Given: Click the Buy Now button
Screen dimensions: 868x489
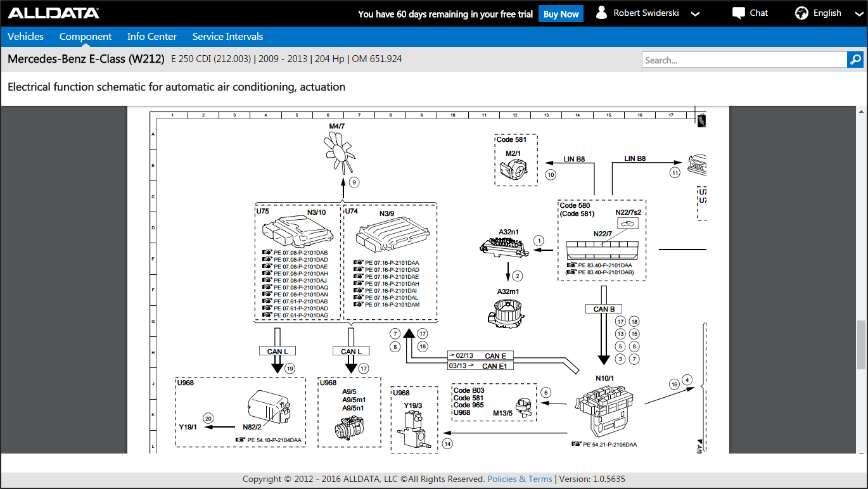Looking at the screenshot, I should [x=561, y=14].
